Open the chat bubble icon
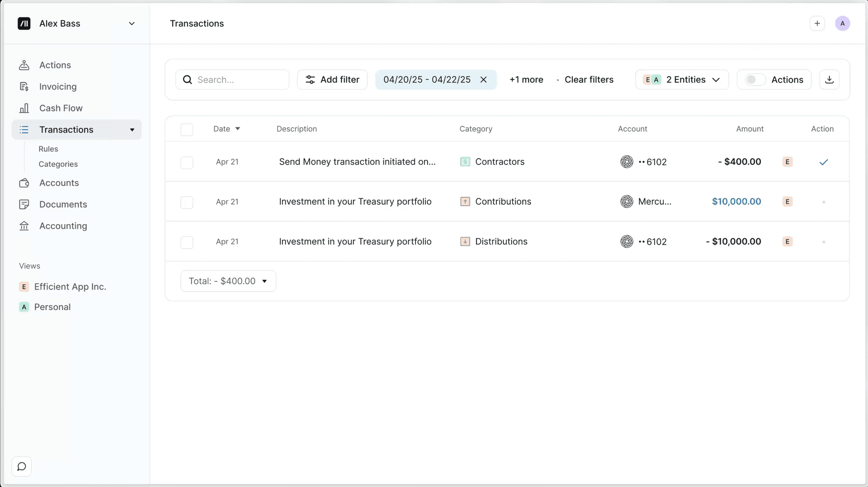 tap(21, 466)
